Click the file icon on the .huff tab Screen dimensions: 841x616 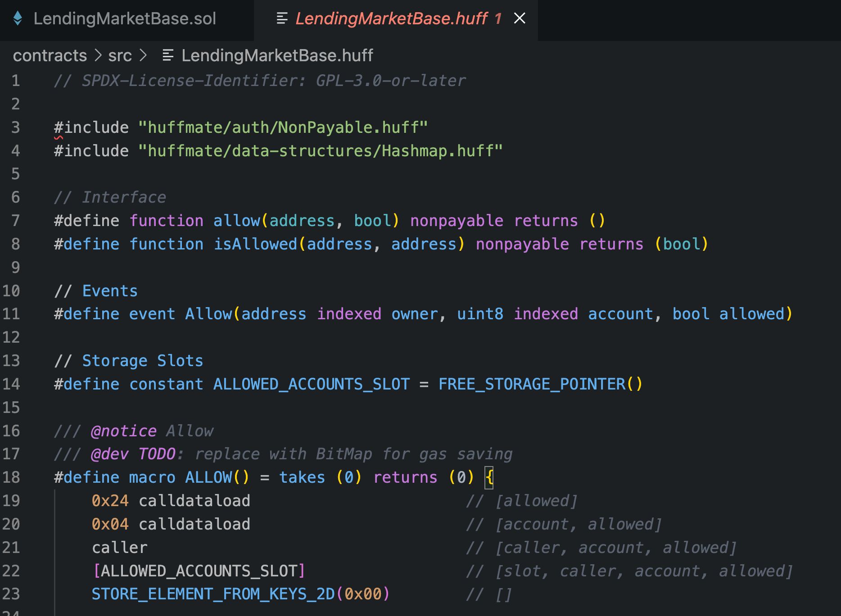click(282, 18)
